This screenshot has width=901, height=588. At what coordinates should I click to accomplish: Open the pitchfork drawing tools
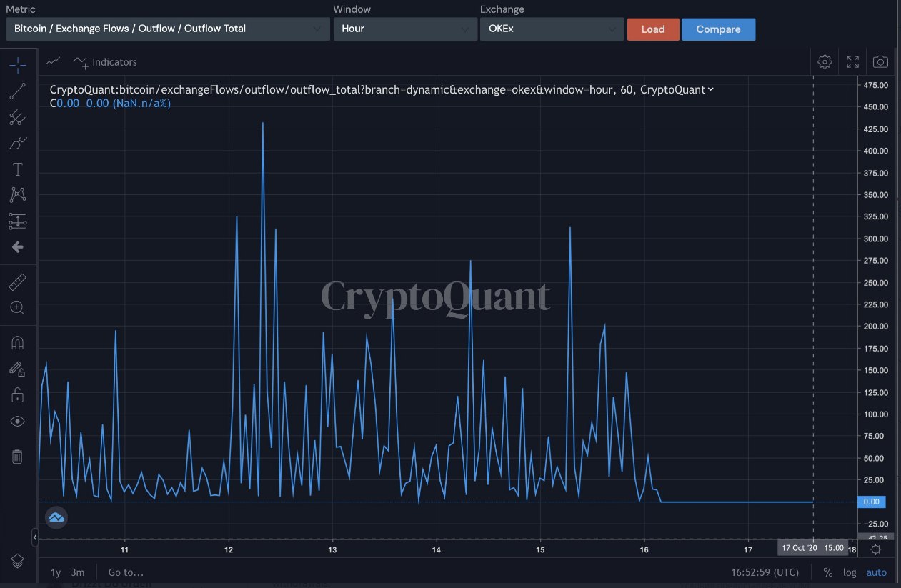point(18,117)
